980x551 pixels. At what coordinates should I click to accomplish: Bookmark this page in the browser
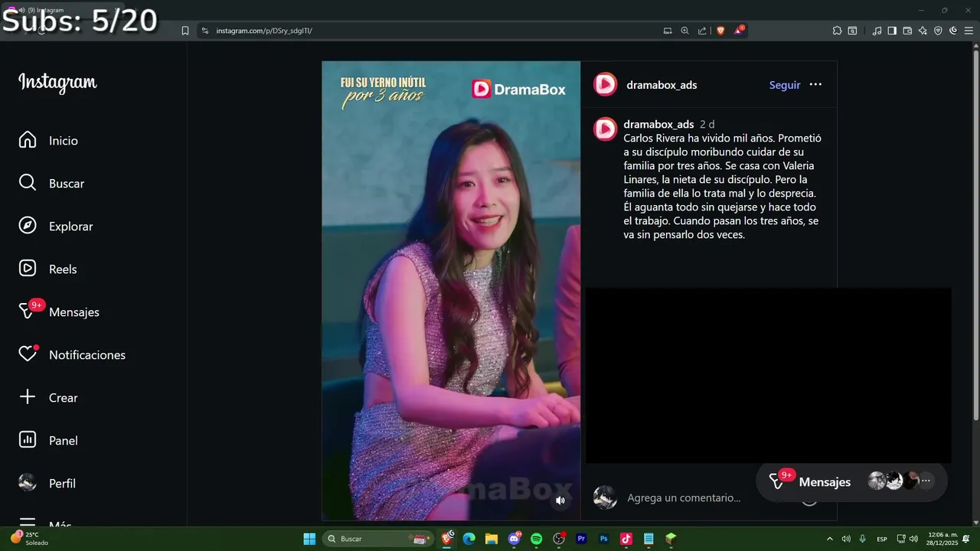185,31
